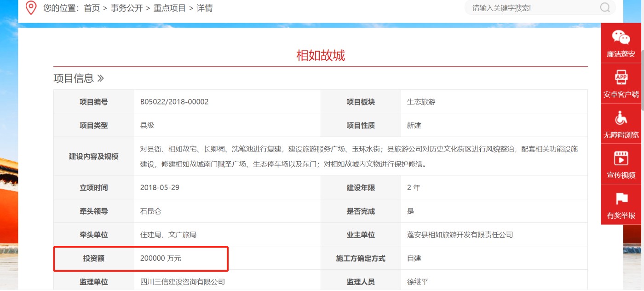This screenshot has height=291, width=644.
Task: Navigate to 重点项目 breadcrumb
Action: pos(170,8)
